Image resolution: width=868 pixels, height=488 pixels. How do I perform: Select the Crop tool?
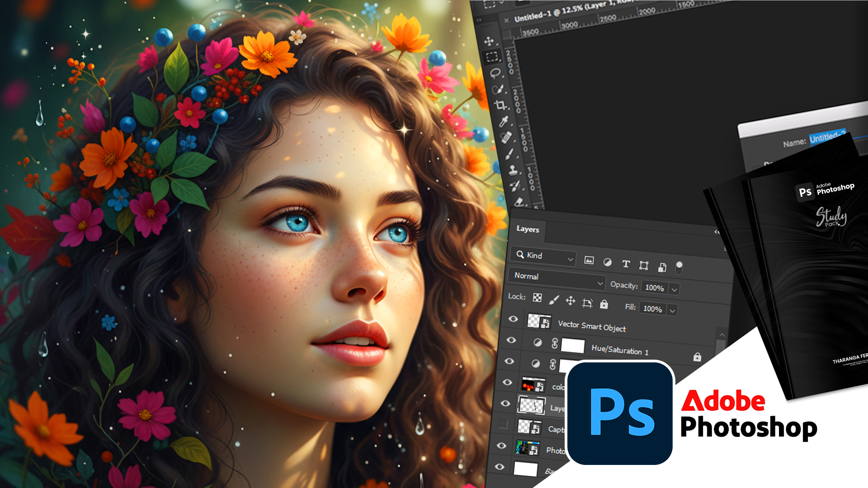500,105
